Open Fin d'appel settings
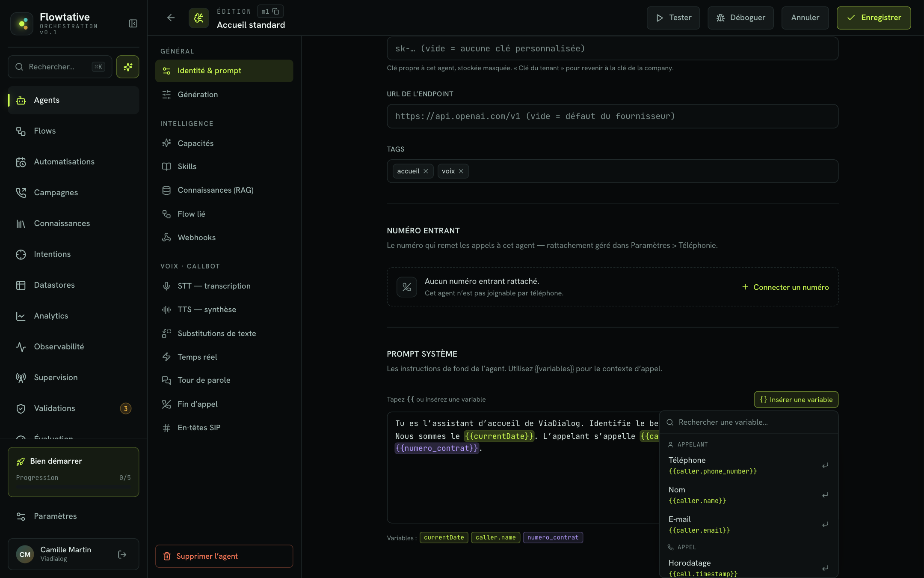This screenshot has height=578, width=924. 224,404
